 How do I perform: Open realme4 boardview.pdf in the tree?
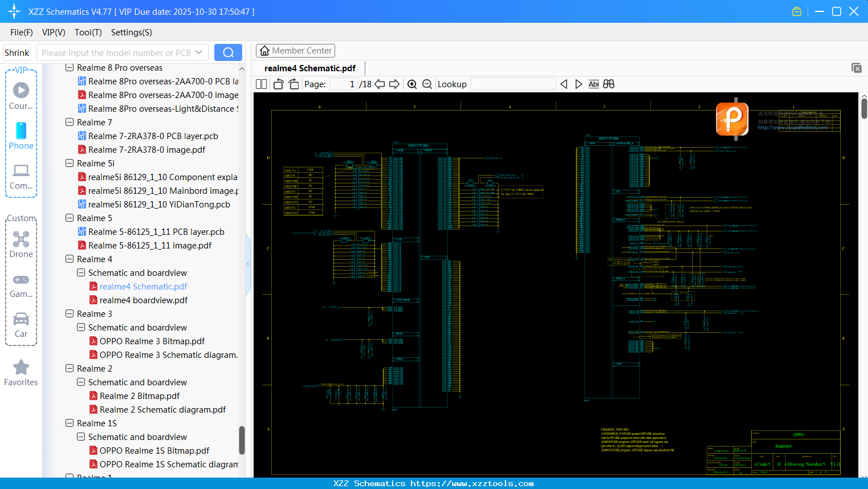coord(143,300)
